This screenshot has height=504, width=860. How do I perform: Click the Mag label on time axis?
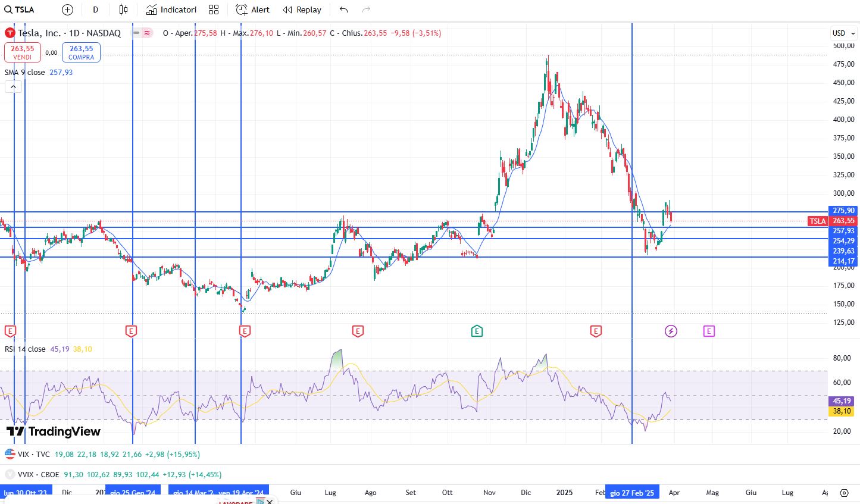tap(712, 493)
